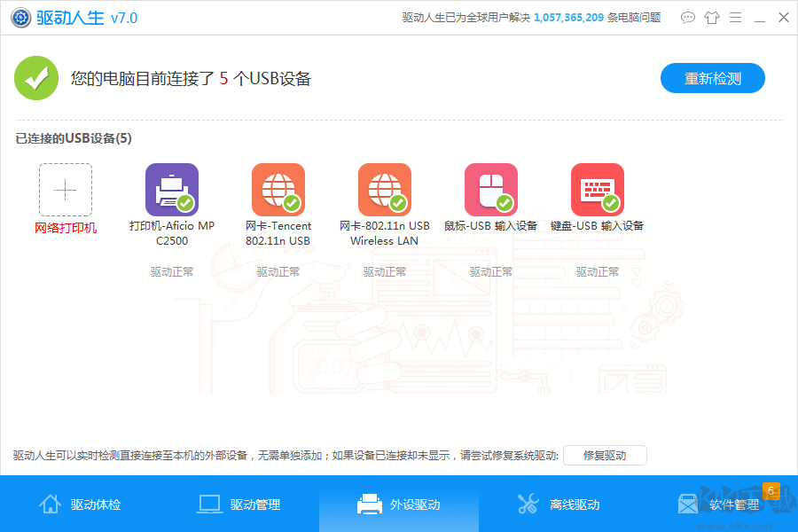The width and height of the screenshot is (798, 532).
Task: Click 驱动正常 status under Tencent network card
Action: coord(278,272)
